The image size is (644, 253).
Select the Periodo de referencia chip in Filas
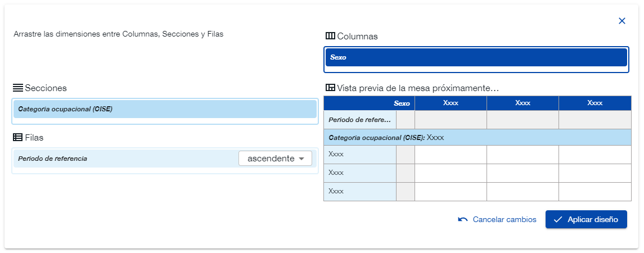pyautogui.click(x=165, y=159)
